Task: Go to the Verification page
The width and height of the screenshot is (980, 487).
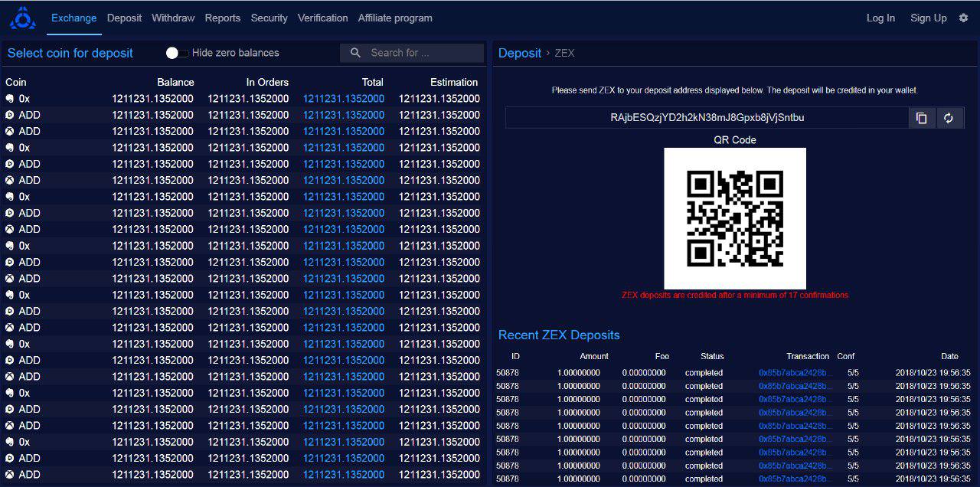Action: pyautogui.click(x=322, y=18)
